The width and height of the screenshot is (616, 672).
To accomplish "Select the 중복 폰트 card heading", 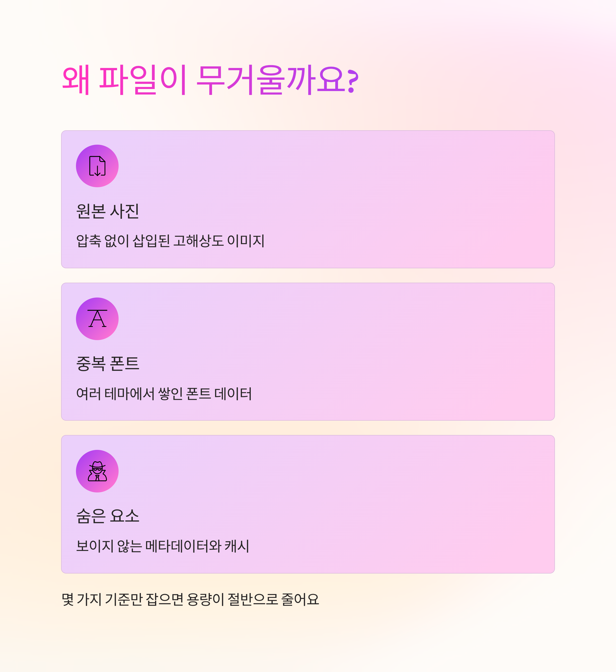I will [x=107, y=364].
